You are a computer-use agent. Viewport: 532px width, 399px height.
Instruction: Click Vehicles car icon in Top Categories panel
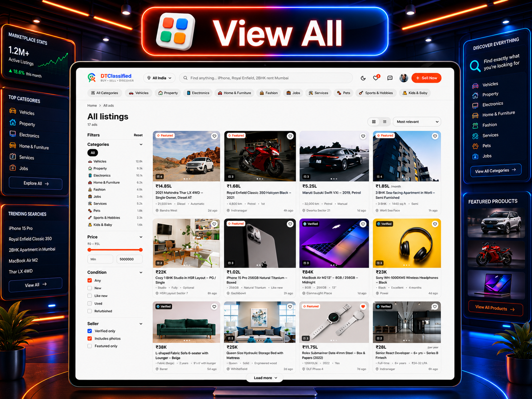pos(13,111)
